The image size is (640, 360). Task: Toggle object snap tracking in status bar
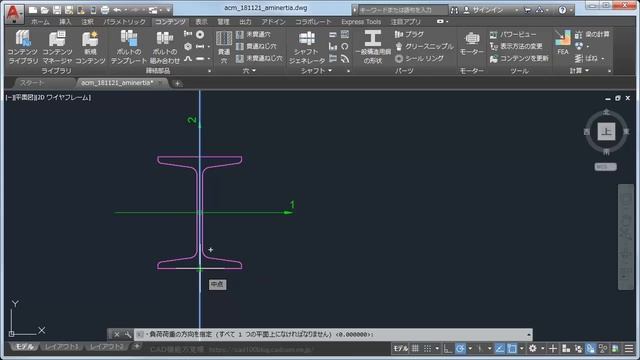[500, 348]
